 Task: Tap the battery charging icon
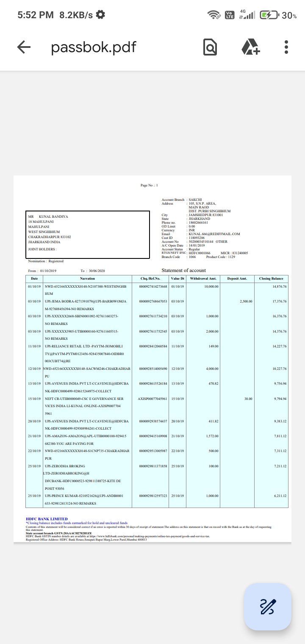(269, 15)
